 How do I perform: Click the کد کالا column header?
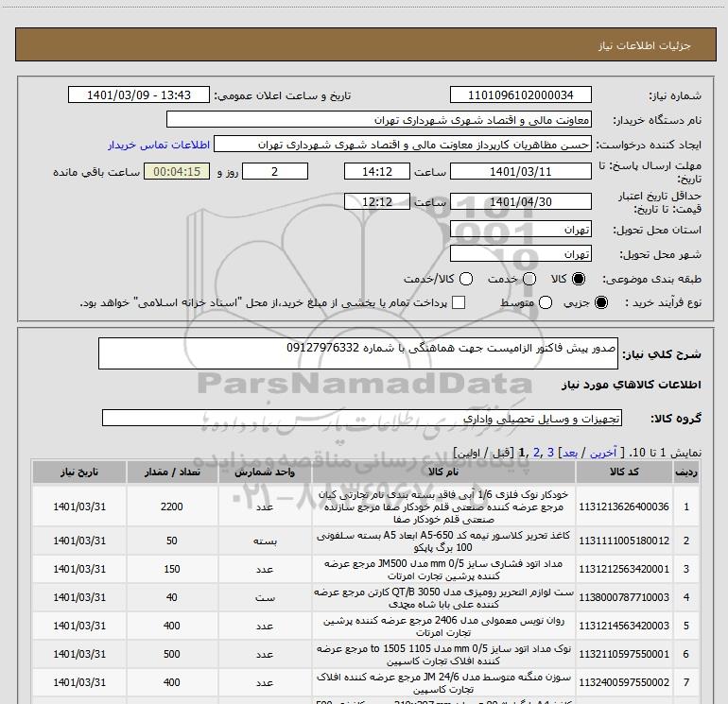click(624, 472)
